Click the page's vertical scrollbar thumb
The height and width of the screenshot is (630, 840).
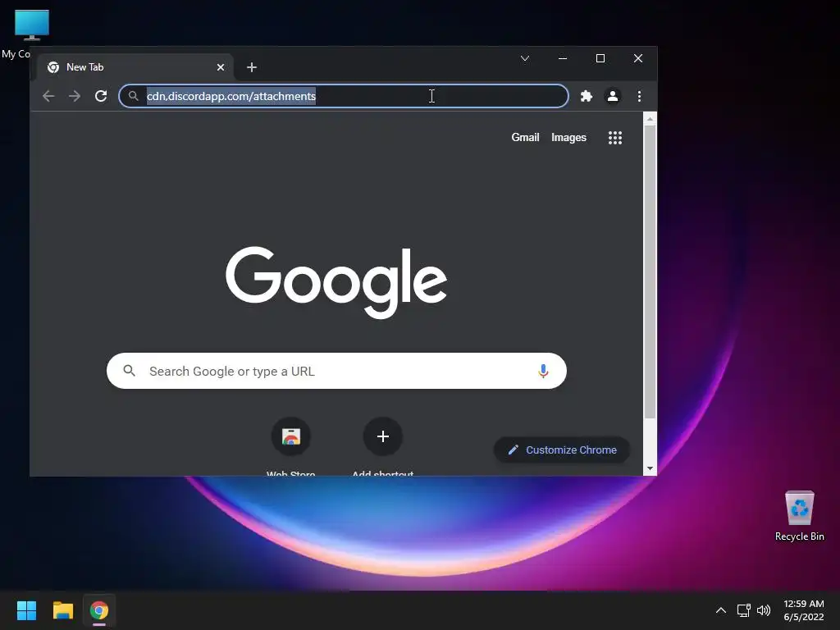tap(650, 272)
